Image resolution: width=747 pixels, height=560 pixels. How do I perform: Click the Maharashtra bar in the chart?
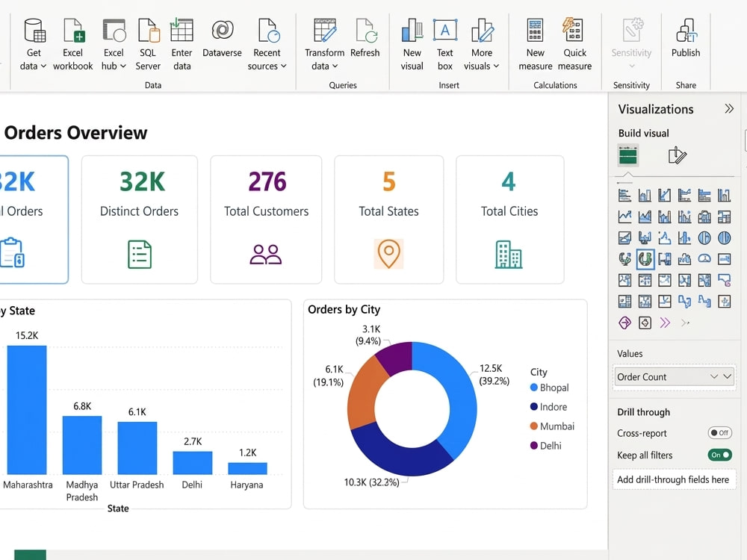[27, 410]
